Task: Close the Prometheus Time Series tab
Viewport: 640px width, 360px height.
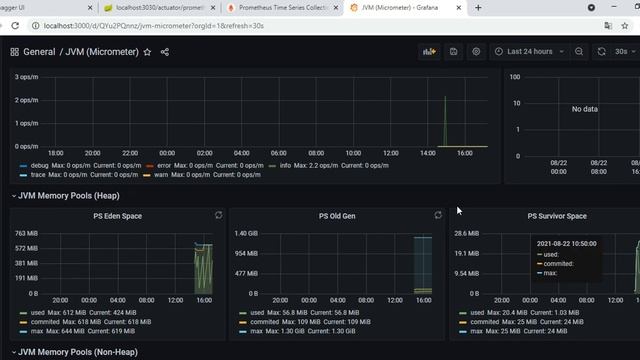Action: [x=336, y=8]
